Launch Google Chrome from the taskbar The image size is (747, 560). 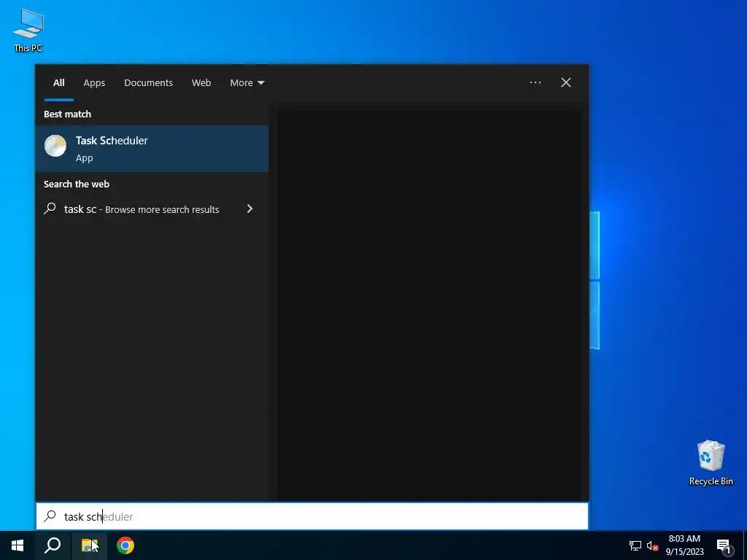pyautogui.click(x=125, y=545)
